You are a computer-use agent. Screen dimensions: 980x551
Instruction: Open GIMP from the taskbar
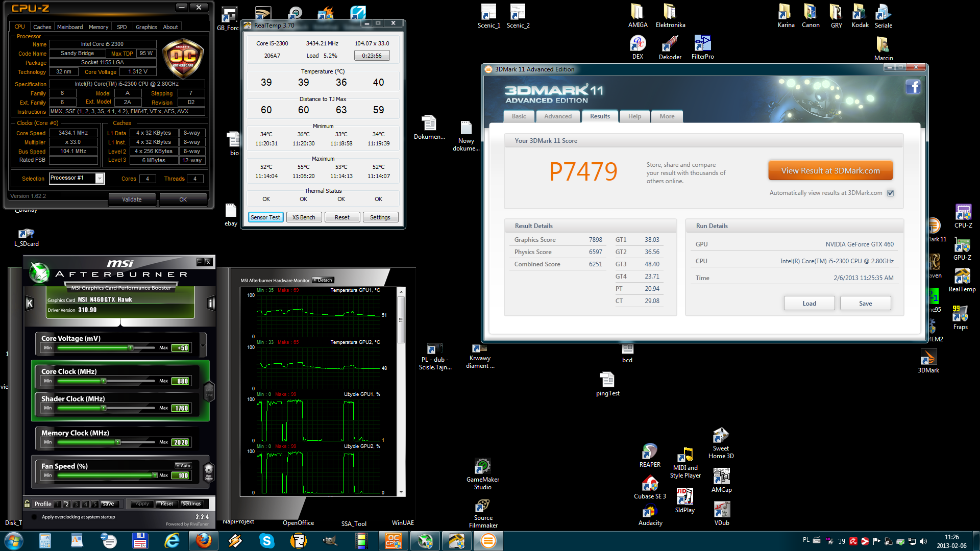[x=330, y=541]
